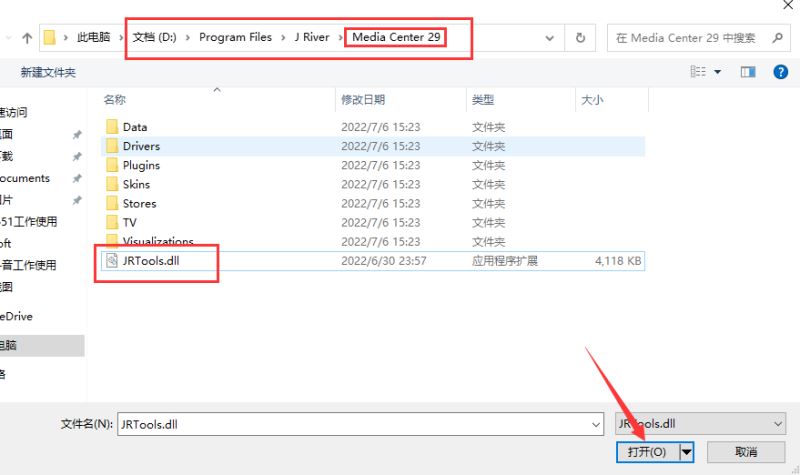Sort by 修改日期 column header
The image size is (800, 475).
tap(363, 100)
